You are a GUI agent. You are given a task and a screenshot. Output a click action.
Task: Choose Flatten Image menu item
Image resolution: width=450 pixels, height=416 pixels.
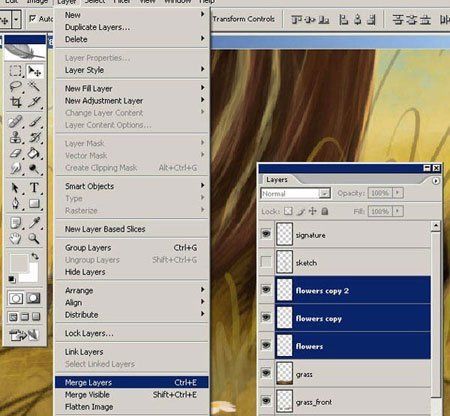point(132,407)
